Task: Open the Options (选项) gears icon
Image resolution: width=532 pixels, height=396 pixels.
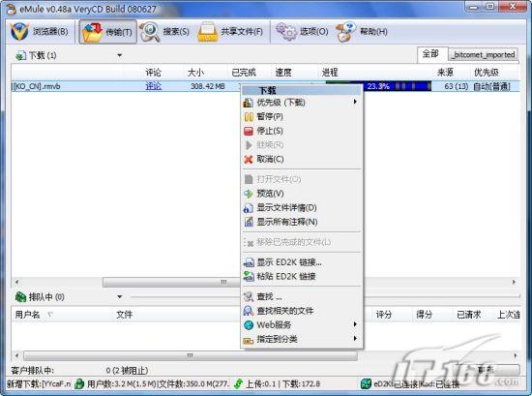Action: pos(285,31)
